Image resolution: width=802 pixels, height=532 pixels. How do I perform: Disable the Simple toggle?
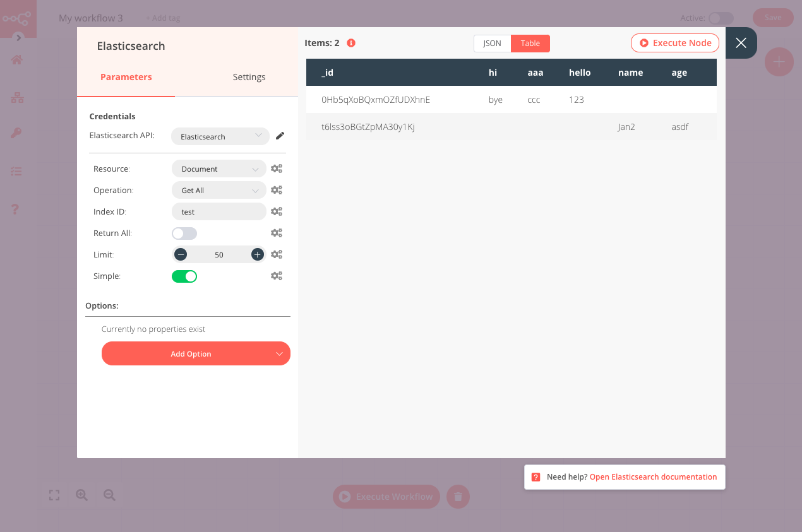click(x=184, y=276)
